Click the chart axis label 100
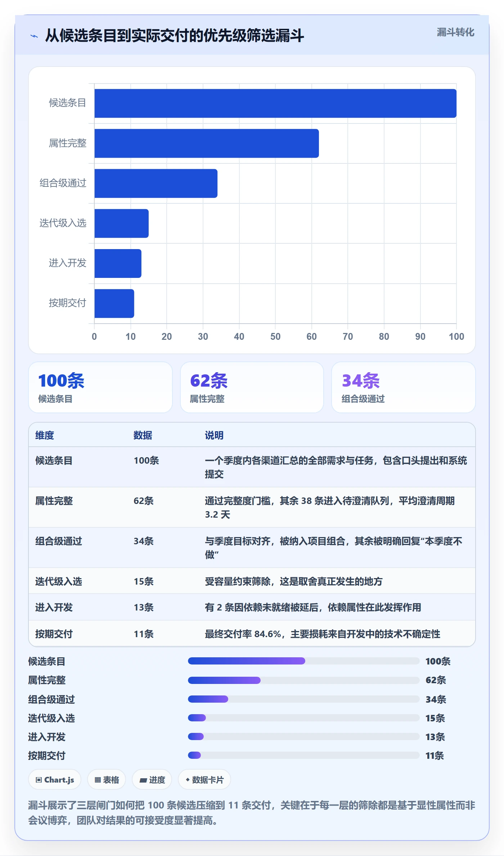Viewport: 504px width, 856px height. click(x=456, y=337)
